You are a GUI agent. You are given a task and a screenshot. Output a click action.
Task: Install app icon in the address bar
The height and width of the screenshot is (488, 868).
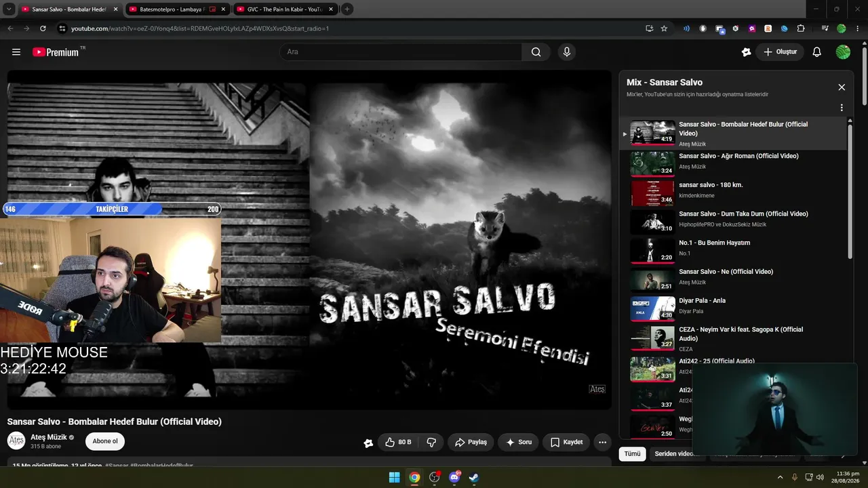pyautogui.click(x=649, y=28)
